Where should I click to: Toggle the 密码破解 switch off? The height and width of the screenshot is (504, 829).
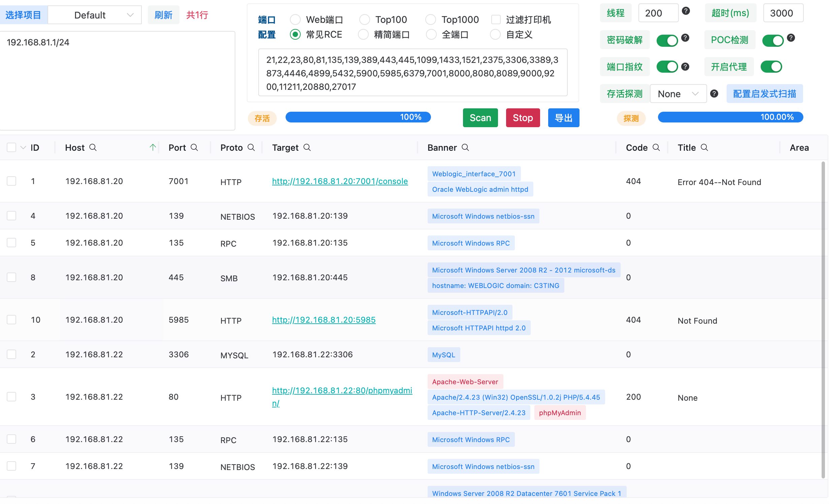[667, 40]
